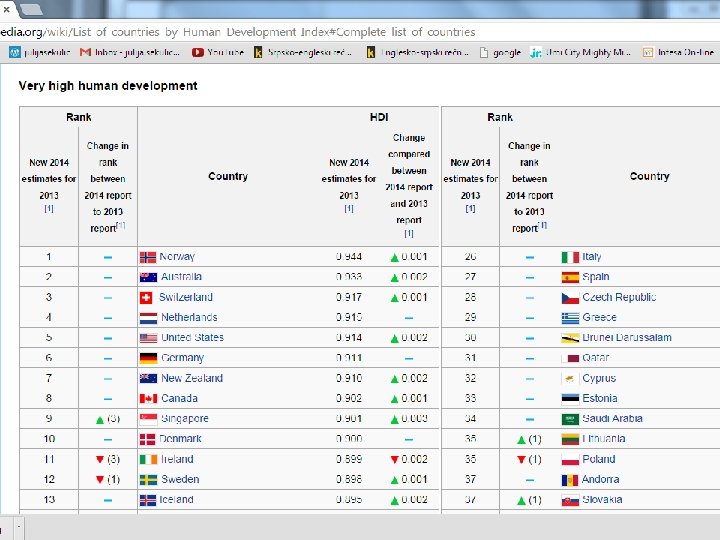Open the Englesko-srpski rečnik bookmark
The height and width of the screenshot is (540, 720).
click(x=417, y=52)
